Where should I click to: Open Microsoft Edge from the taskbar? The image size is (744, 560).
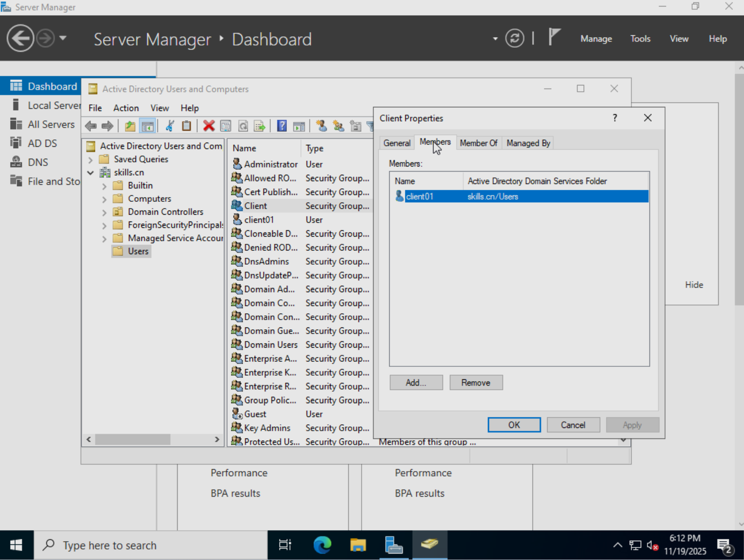pyautogui.click(x=322, y=545)
